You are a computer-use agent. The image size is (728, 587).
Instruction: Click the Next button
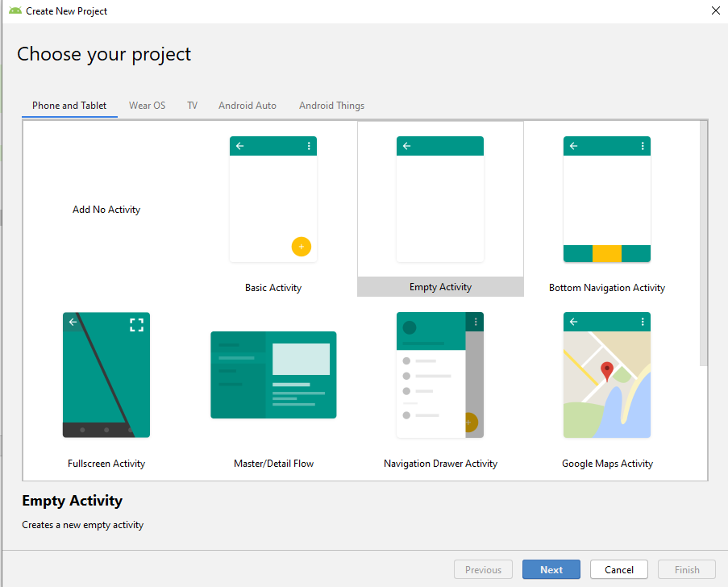[x=551, y=569]
